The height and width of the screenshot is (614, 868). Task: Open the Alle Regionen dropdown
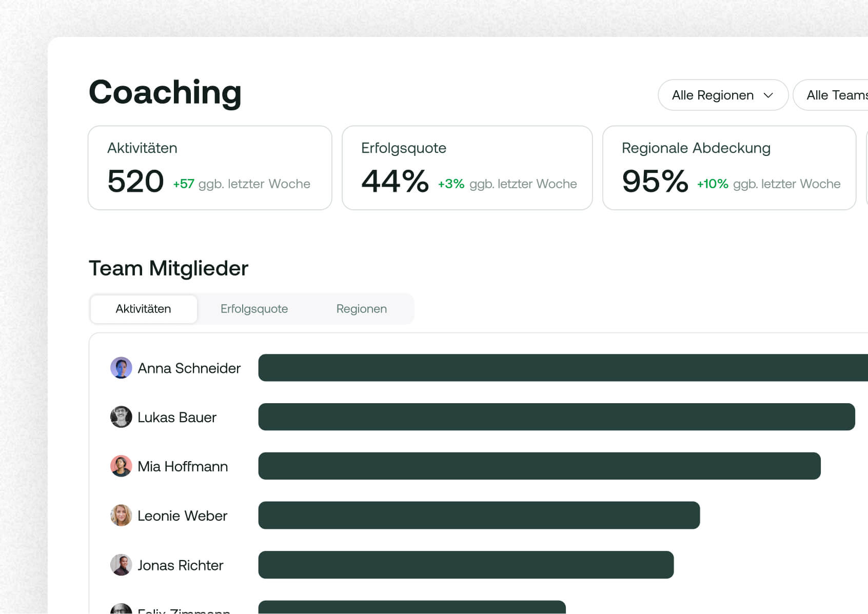723,95
